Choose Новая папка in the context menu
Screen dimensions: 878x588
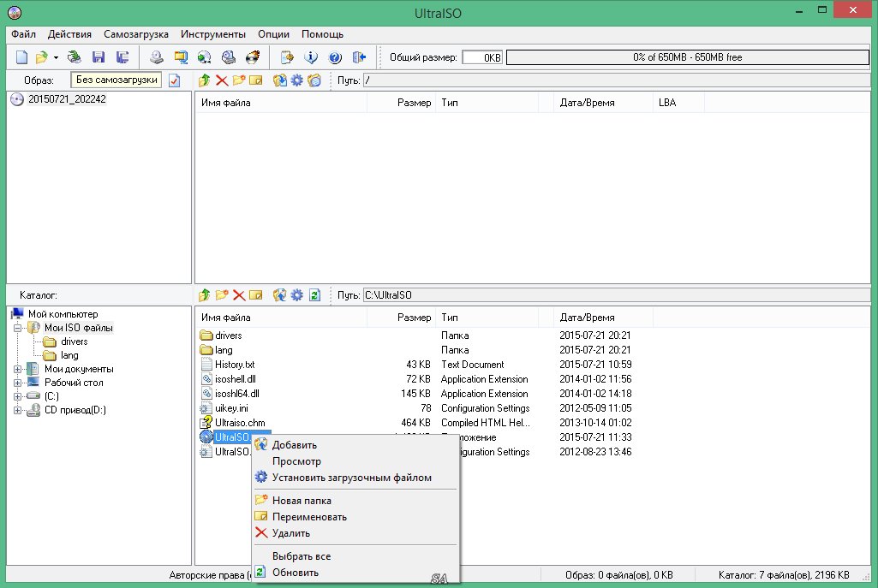tap(355, 500)
